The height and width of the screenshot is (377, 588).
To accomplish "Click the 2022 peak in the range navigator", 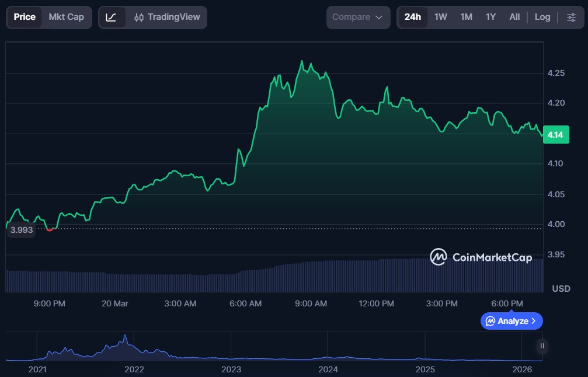I will click(125, 337).
